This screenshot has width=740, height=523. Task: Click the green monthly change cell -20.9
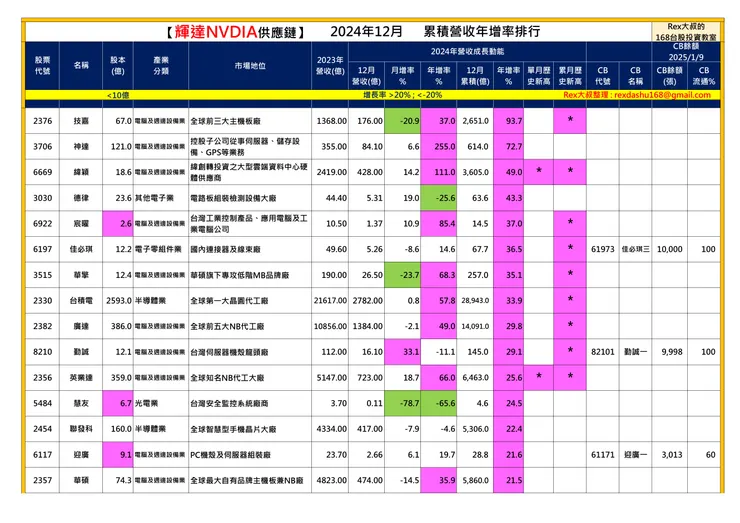403,121
